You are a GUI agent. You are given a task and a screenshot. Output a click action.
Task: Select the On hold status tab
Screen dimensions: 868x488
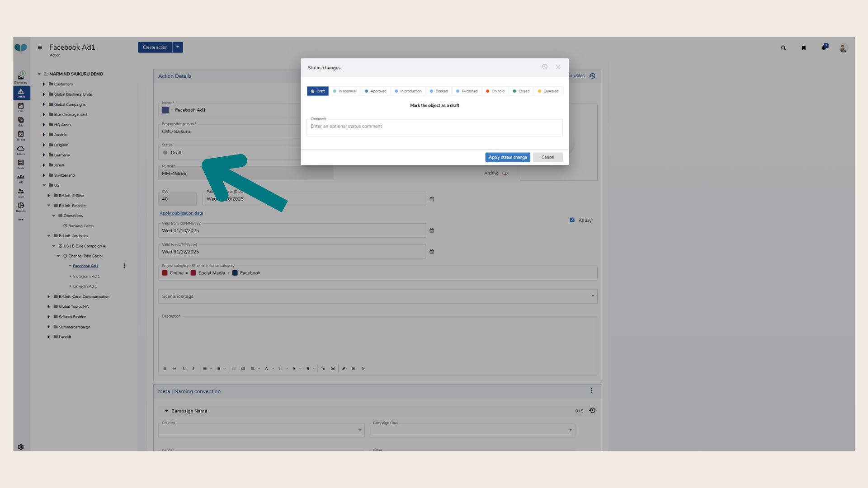pyautogui.click(x=495, y=91)
